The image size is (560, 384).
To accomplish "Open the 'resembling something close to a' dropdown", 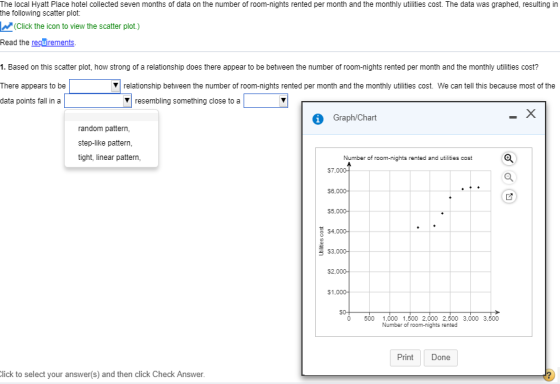I will tap(265, 101).
